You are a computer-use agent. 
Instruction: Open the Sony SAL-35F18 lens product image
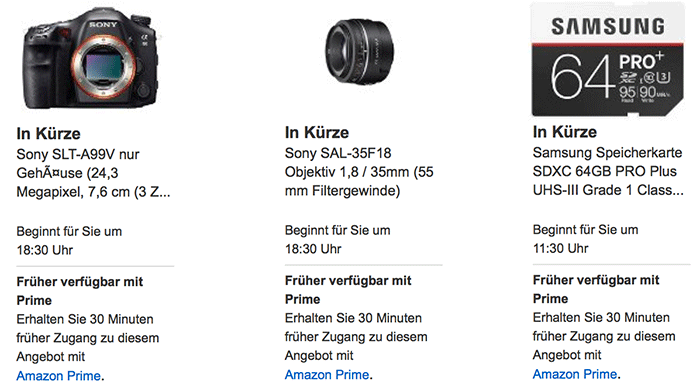click(359, 52)
